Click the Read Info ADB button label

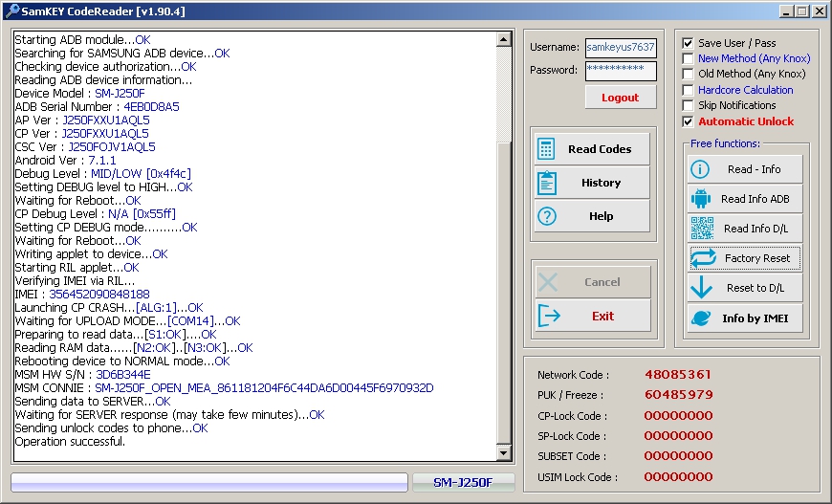(755, 199)
